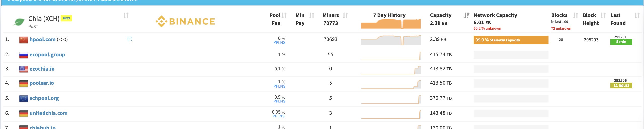The height and width of the screenshot is (129, 644).
Task: Click ecochia.io 7 day history chart
Action: tap(391, 70)
